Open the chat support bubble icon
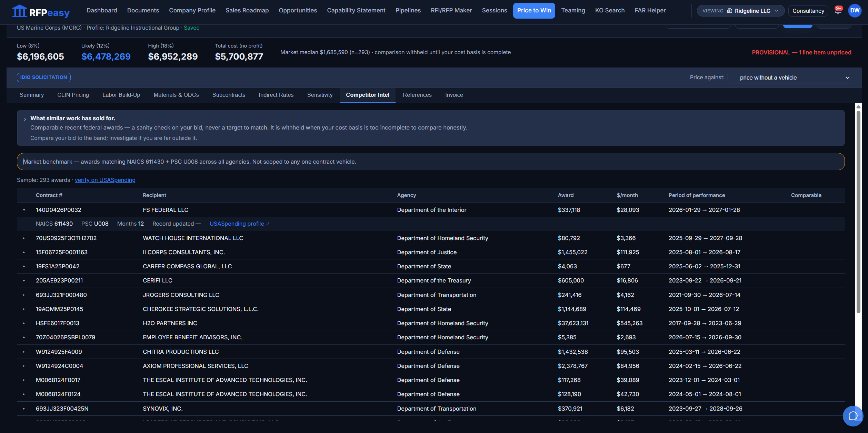The height and width of the screenshot is (433, 868). click(x=853, y=416)
